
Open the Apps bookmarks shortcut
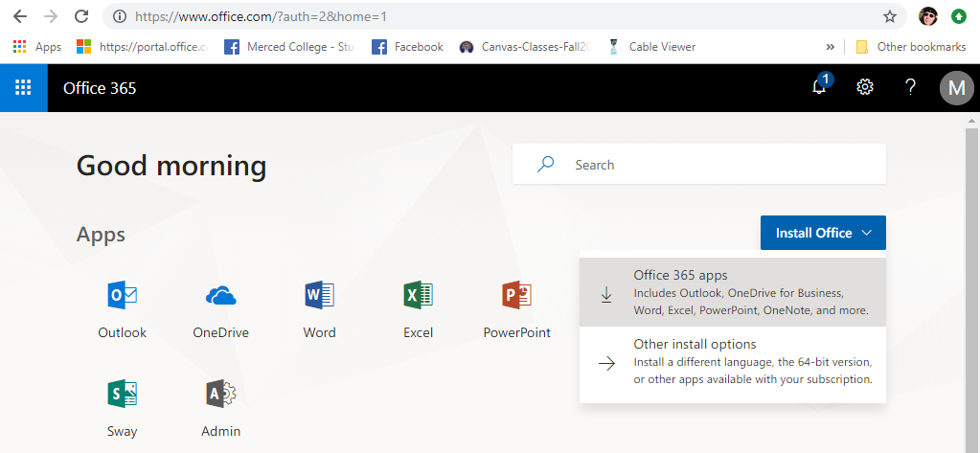36,47
